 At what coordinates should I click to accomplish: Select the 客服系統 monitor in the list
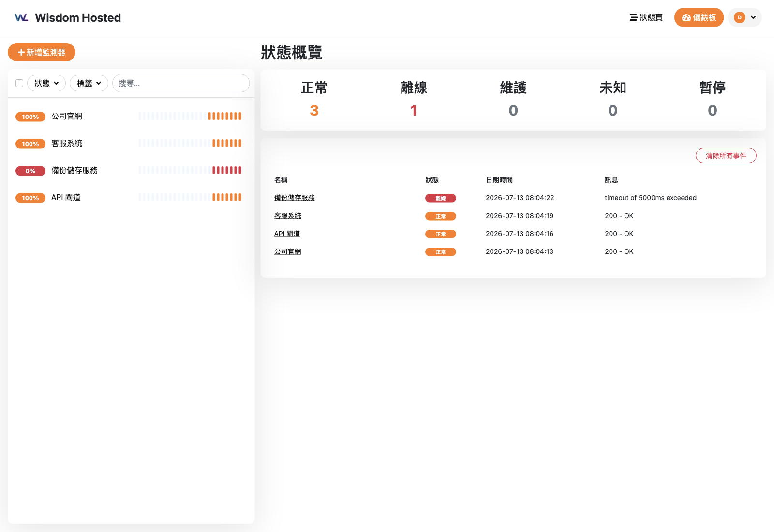(x=131, y=144)
